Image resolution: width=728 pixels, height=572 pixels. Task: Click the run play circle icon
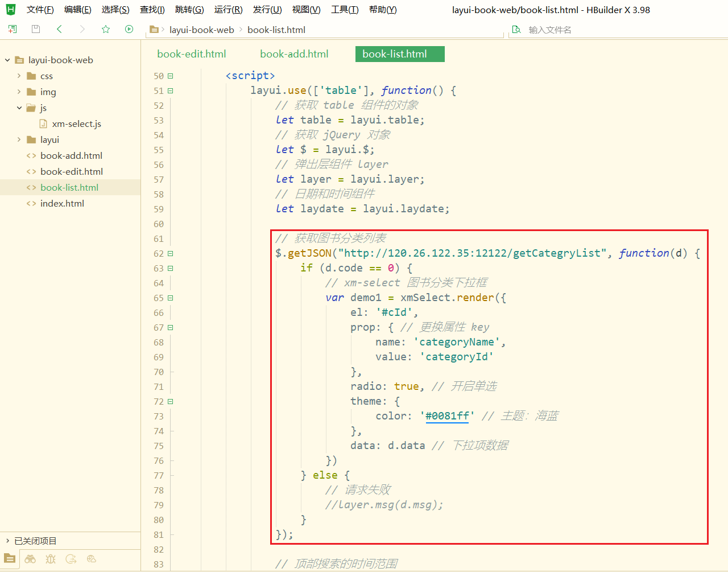129,29
